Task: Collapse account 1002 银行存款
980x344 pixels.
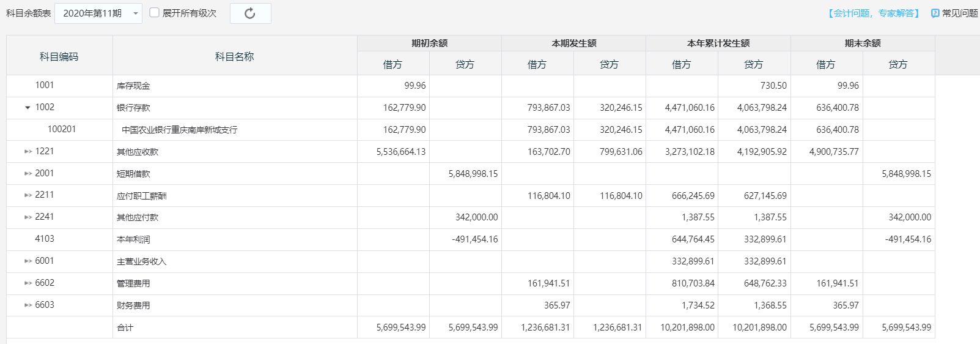Action: (28, 108)
